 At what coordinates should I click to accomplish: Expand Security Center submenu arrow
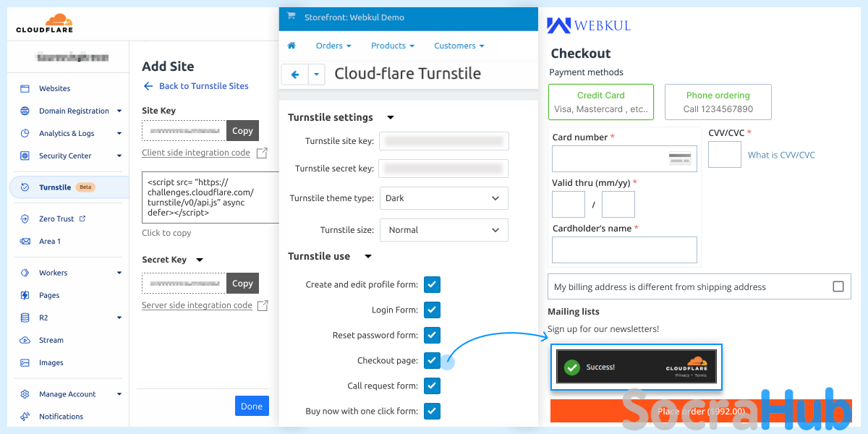[119, 156]
